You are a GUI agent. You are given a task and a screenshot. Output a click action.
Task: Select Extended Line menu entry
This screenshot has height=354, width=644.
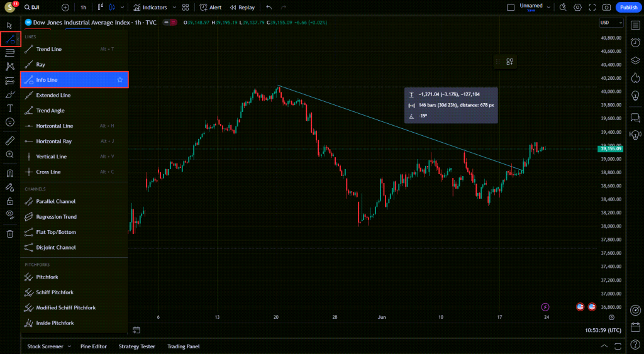click(74, 96)
